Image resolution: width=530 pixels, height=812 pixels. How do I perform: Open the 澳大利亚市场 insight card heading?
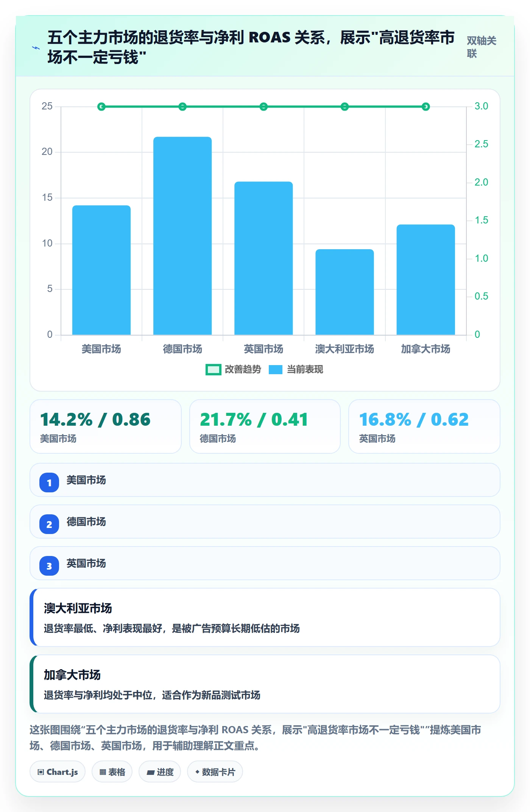click(78, 608)
